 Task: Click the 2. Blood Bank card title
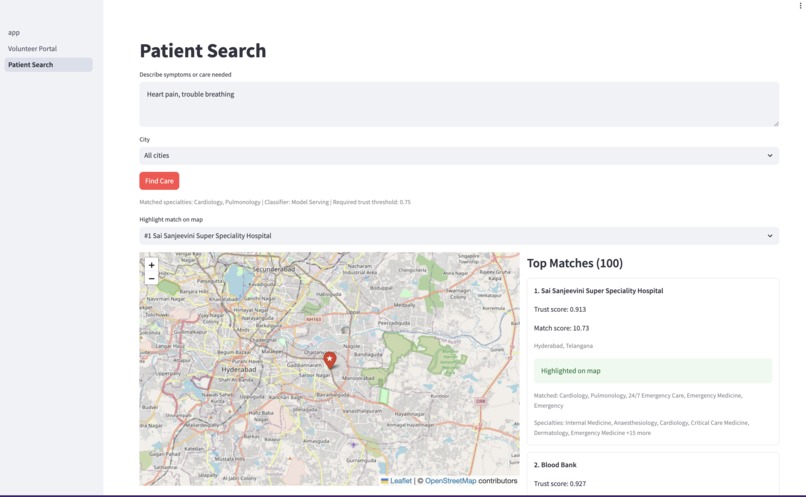click(555, 465)
